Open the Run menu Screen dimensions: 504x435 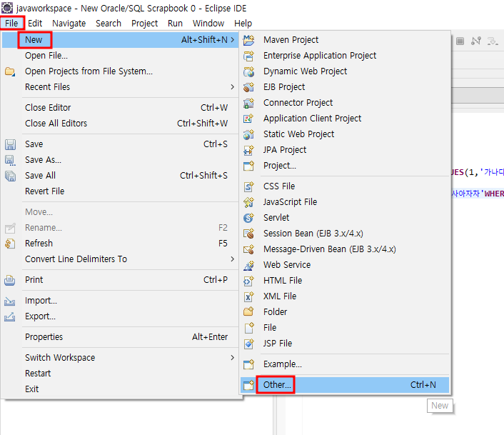point(175,23)
